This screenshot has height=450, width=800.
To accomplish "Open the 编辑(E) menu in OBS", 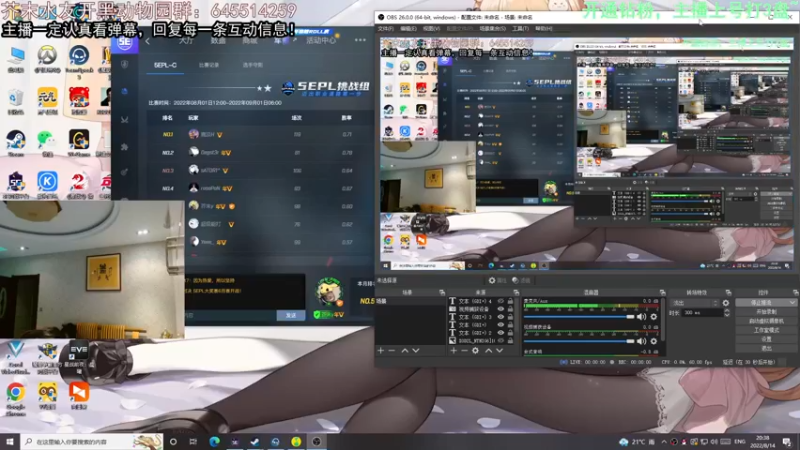I will [408, 29].
